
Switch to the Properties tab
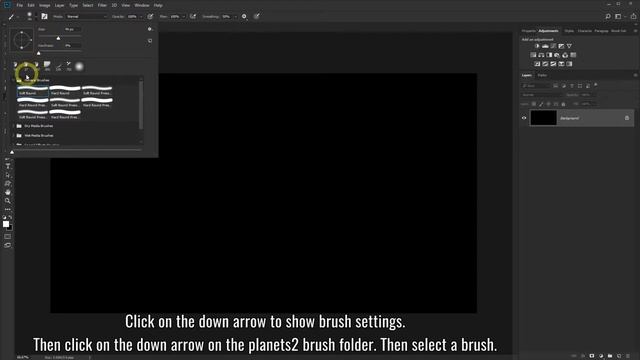tap(529, 31)
